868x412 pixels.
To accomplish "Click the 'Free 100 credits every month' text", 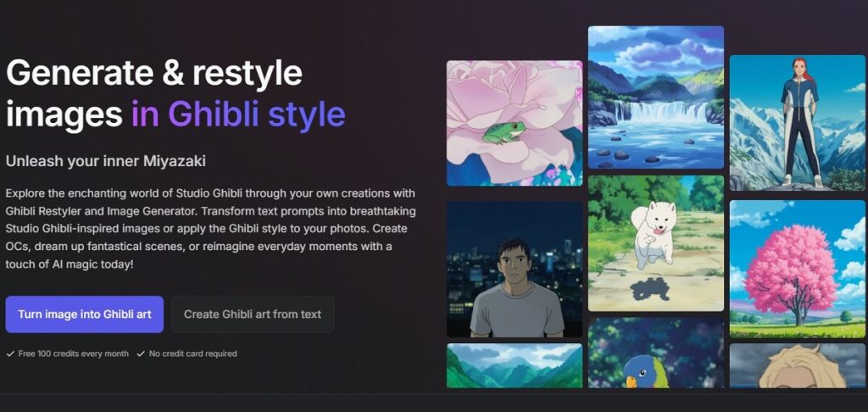I will tap(73, 354).
